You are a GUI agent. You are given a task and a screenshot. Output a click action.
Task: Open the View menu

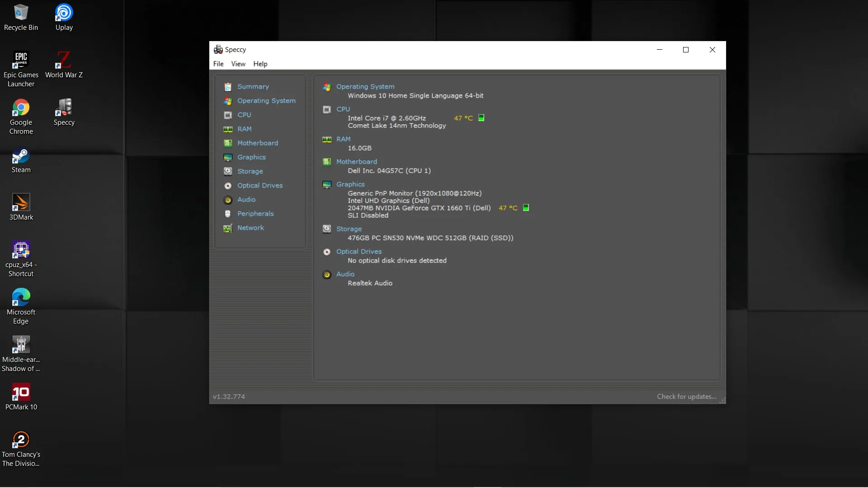238,64
